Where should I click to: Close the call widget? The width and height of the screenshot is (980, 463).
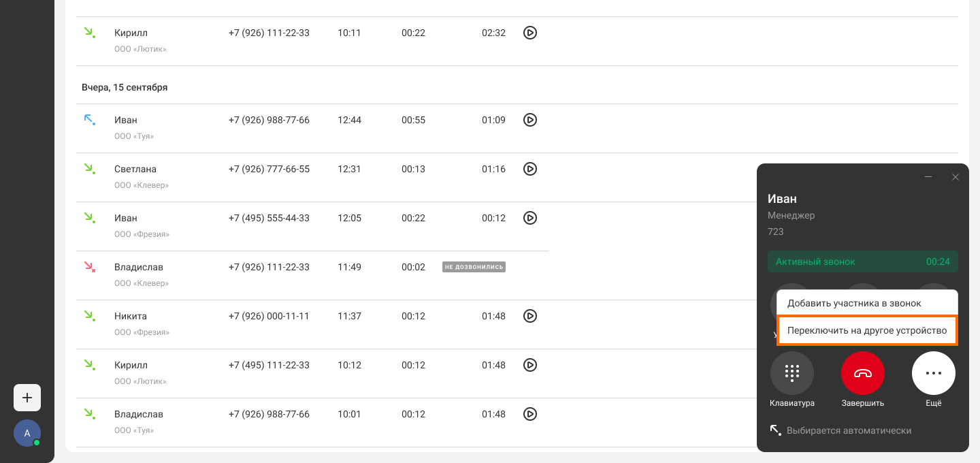[955, 177]
